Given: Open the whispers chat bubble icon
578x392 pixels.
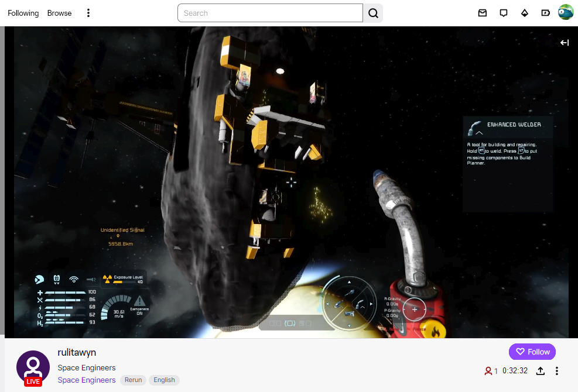Looking at the screenshot, I should point(504,13).
